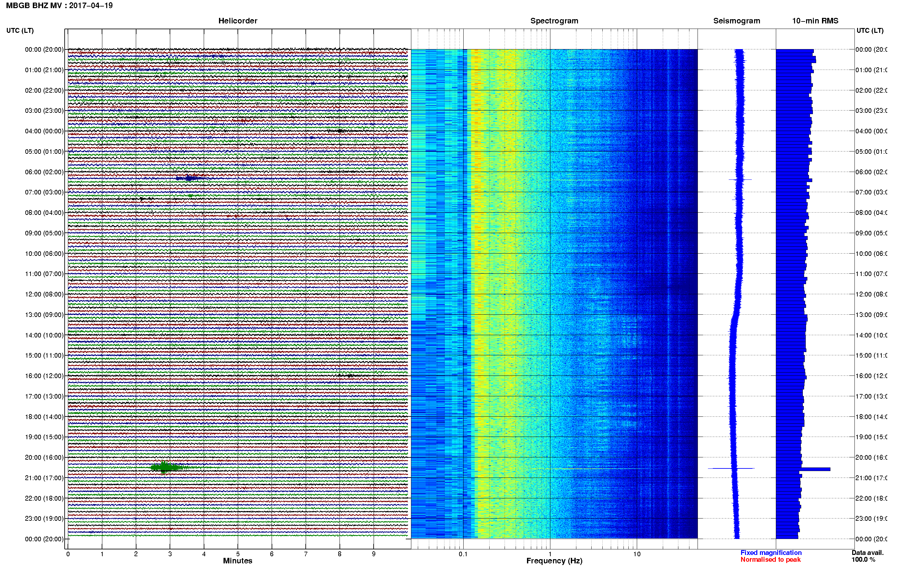
Task: Click the left '06:00 (02:00)' time label
Action: click(x=44, y=172)
